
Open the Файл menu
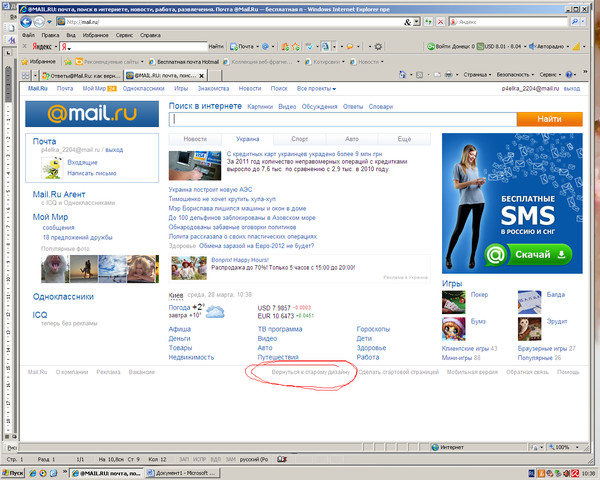click(28, 35)
